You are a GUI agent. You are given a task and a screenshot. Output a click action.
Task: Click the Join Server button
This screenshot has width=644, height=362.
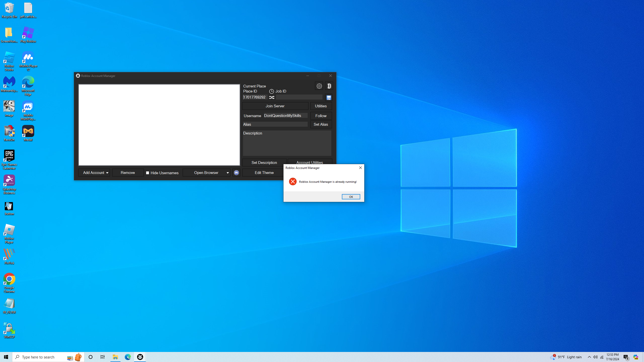pos(275,106)
